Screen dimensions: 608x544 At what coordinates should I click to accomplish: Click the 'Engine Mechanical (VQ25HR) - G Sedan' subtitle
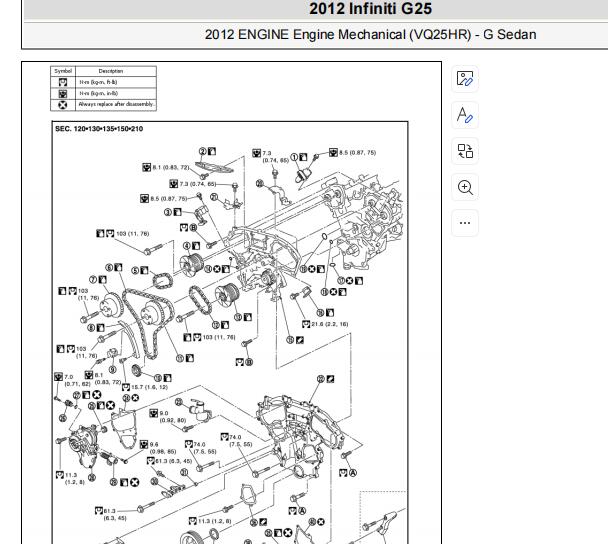[415, 35]
